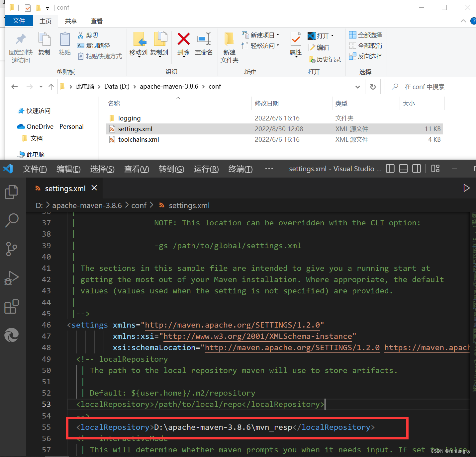Click Copy path in ribbon

(x=94, y=45)
